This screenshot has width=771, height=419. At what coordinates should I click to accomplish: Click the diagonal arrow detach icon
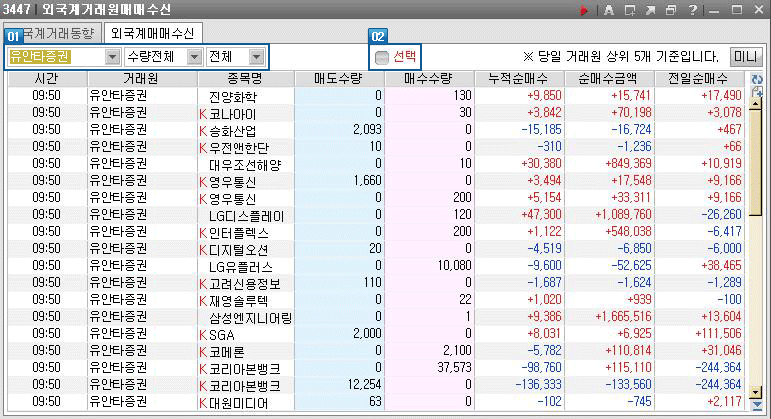click(651, 10)
